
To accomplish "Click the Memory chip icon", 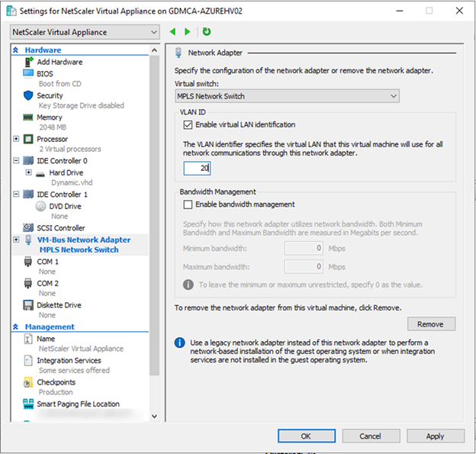I will [28, 118].
